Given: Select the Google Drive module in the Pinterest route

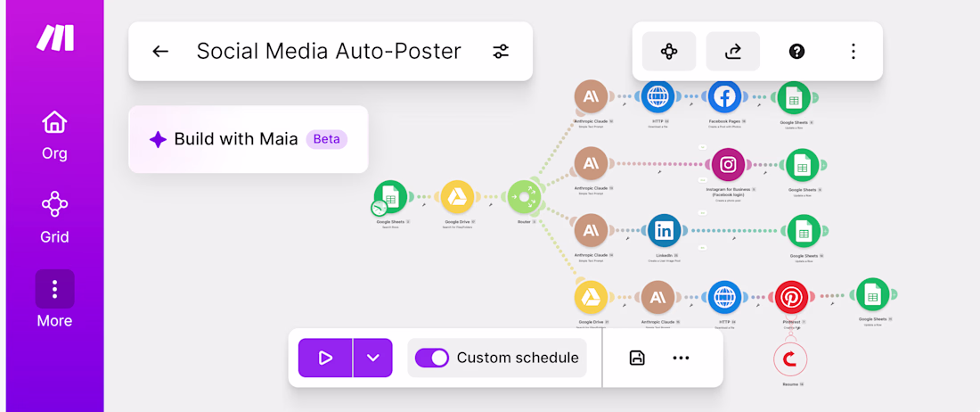Looking at the screenshot, I should point(591,298).
